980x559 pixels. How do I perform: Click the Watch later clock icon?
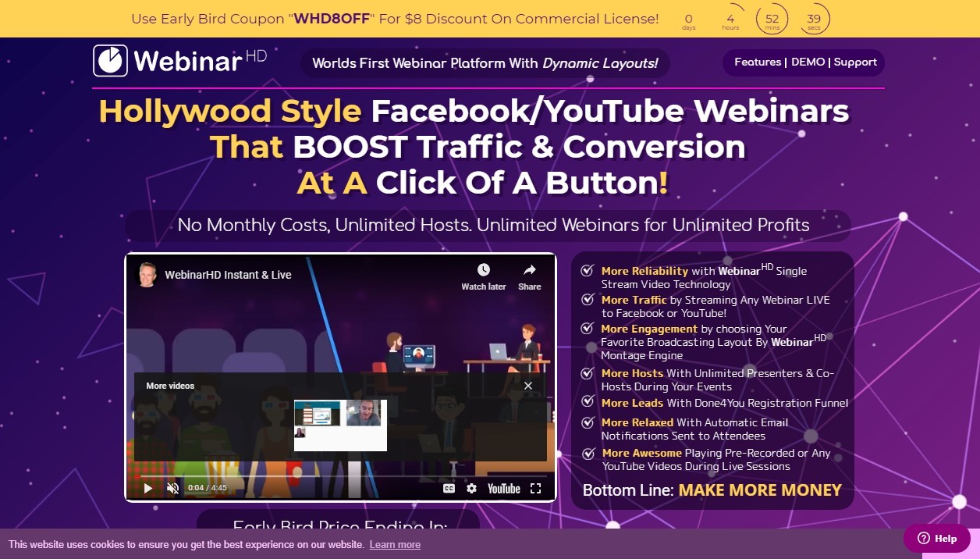click(x=484, y=270)
